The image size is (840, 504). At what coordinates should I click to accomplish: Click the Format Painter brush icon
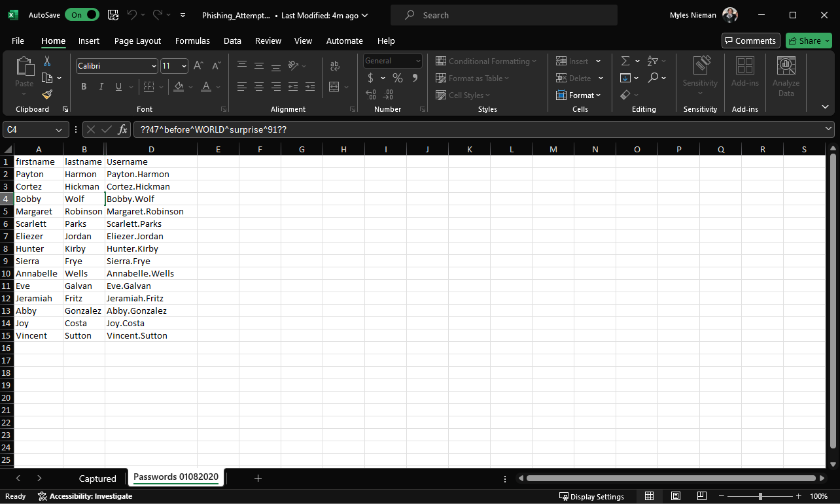tap(47, 95)
